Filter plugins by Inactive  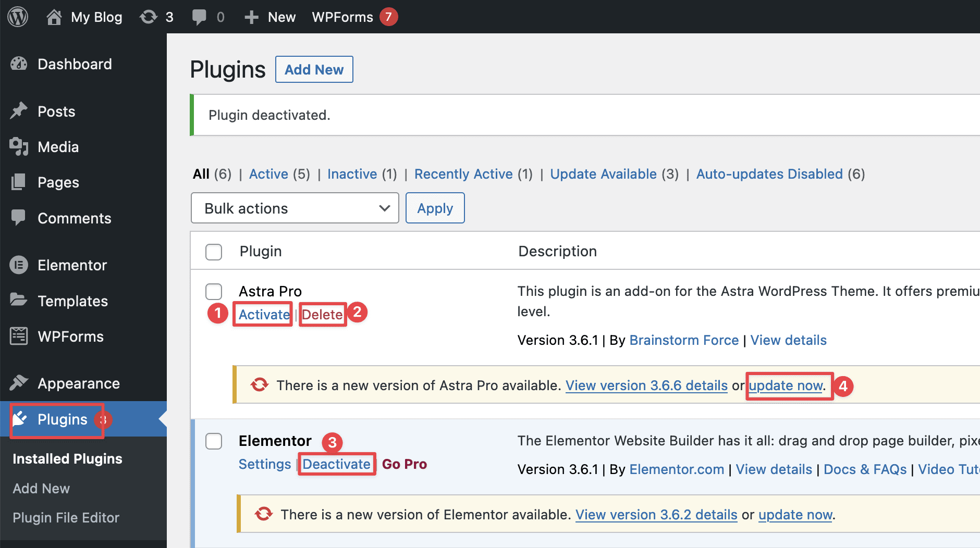pos(352,174)
